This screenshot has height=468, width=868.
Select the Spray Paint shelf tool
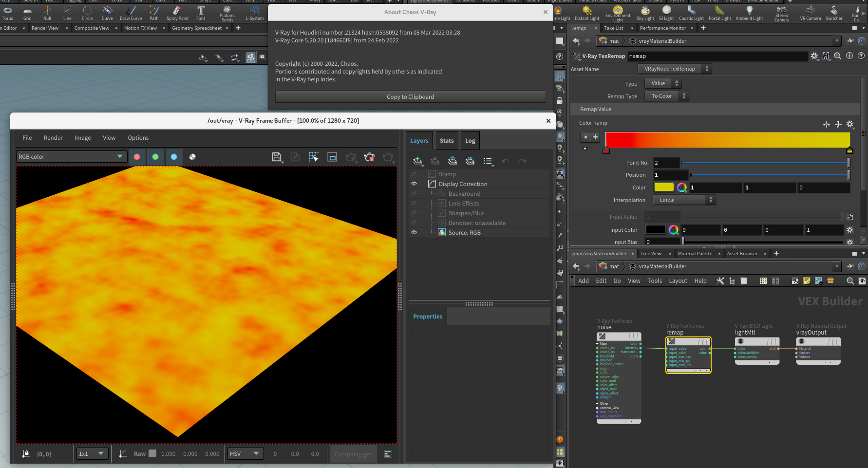tap(177, 13)
